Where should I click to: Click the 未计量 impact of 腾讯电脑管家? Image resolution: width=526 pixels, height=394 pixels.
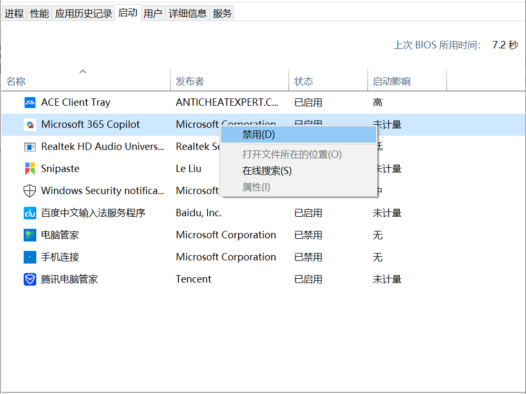point(387,279)
